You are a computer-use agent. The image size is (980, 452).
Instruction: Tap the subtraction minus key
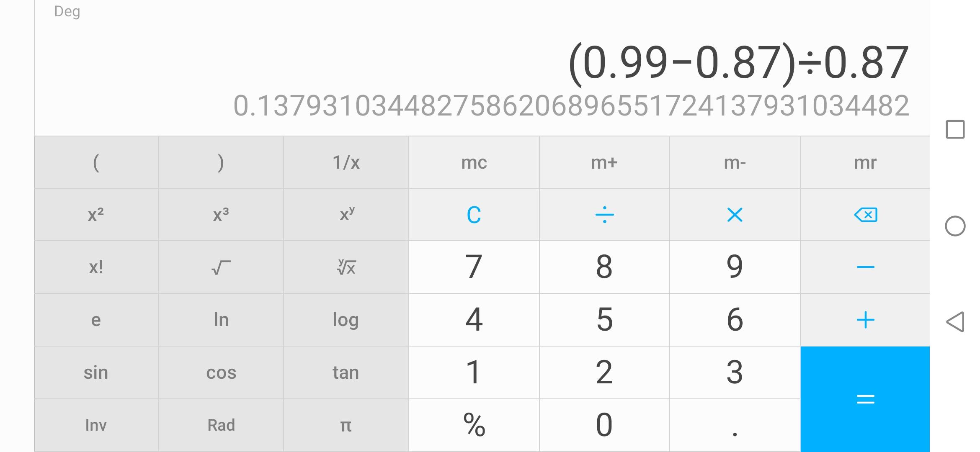click(x=865, y=267)
